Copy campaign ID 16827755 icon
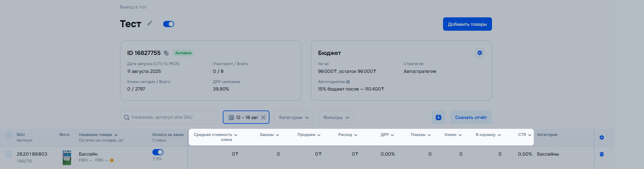 tap(166, 53)
